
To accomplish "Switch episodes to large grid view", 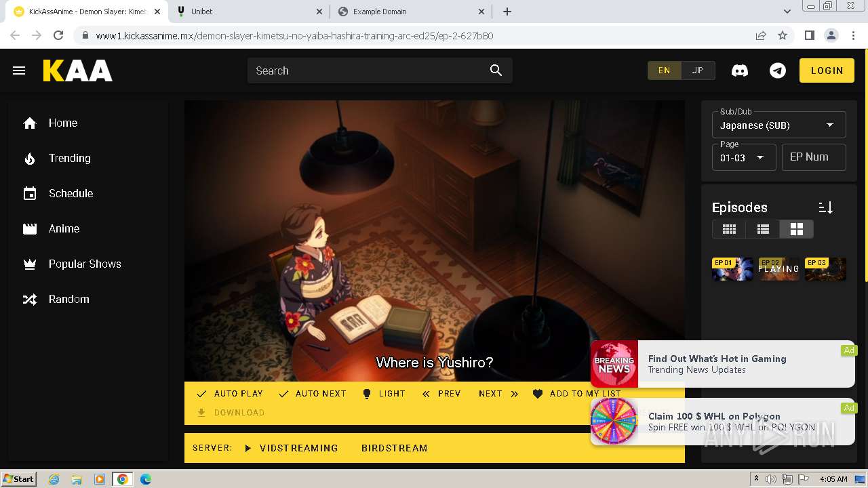I will pos(796,229).
